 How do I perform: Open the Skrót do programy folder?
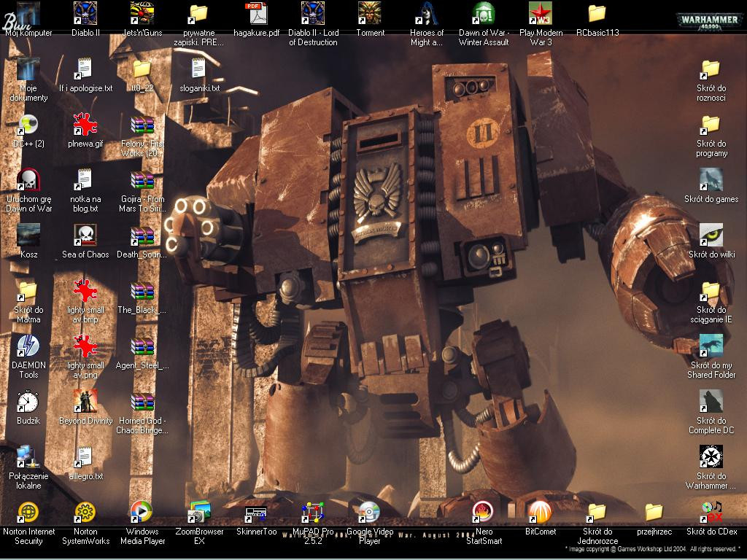click(711, 125)
